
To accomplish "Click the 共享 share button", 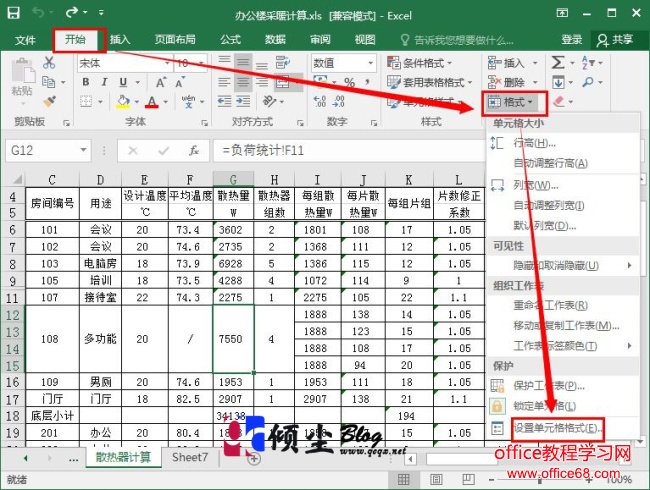I will pyautogui.click(x=615, y=40).
